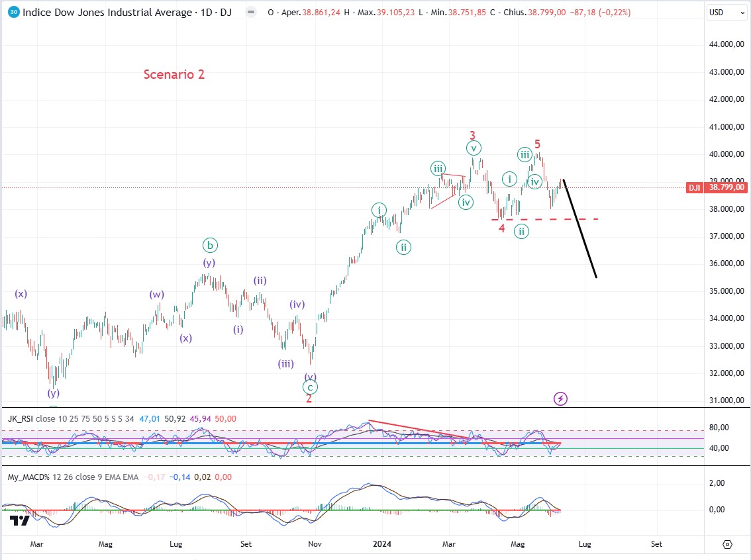Click the price change value −87,18 (−0,22%)
The height and width of the screenshot is (560, 751).
[600, 13]
